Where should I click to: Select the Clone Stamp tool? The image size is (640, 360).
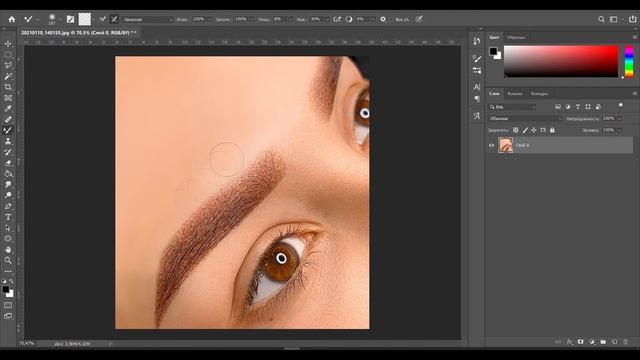[8, 141]
